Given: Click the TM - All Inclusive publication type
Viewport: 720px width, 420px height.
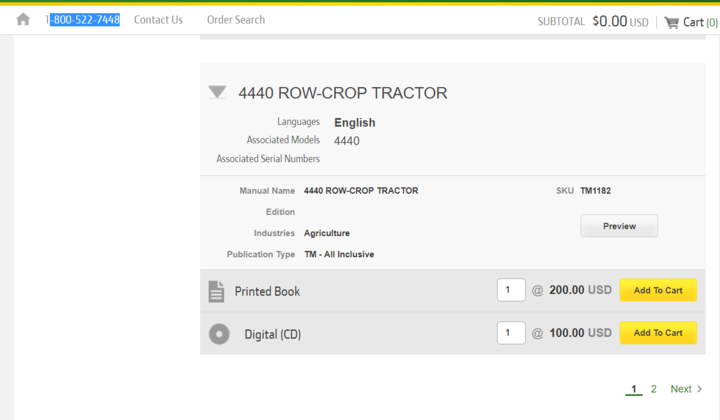Looking at the screenshot, I should coord(339,254).
